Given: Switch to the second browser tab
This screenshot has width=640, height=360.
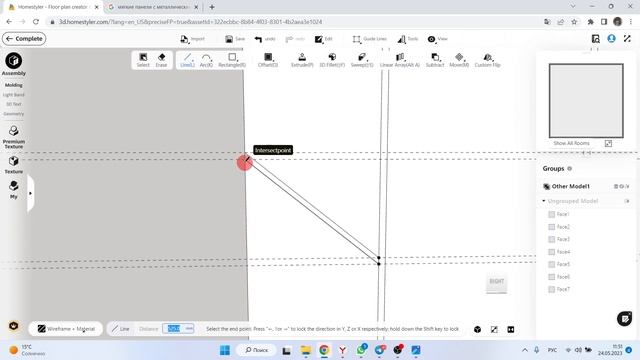Looking at the screenshot, I should click(x=153, y=7).
